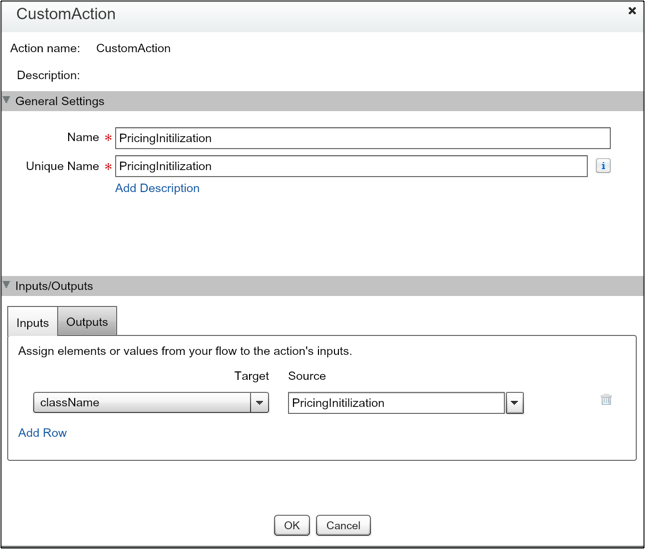Viewport: 645px width, 549px height.
Task: Switch to the Inputs tab
Action: click(32, 323)
